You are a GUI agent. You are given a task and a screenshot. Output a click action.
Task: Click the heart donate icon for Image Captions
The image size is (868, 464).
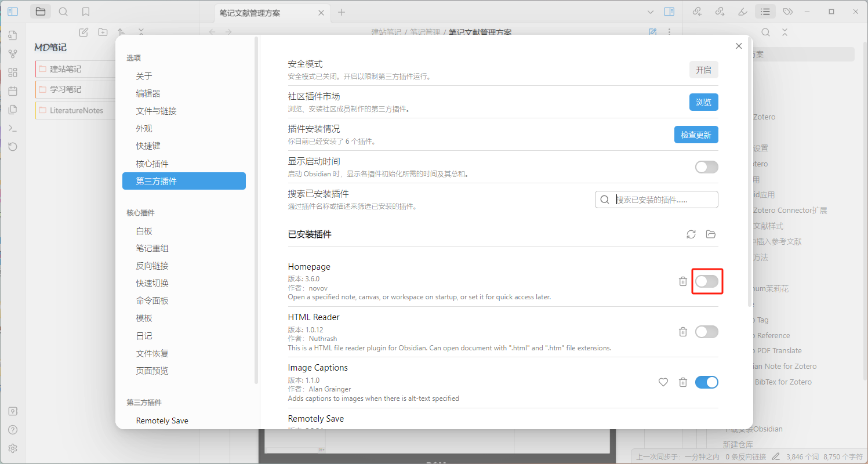pyautogui.click(x=663, y=382)
